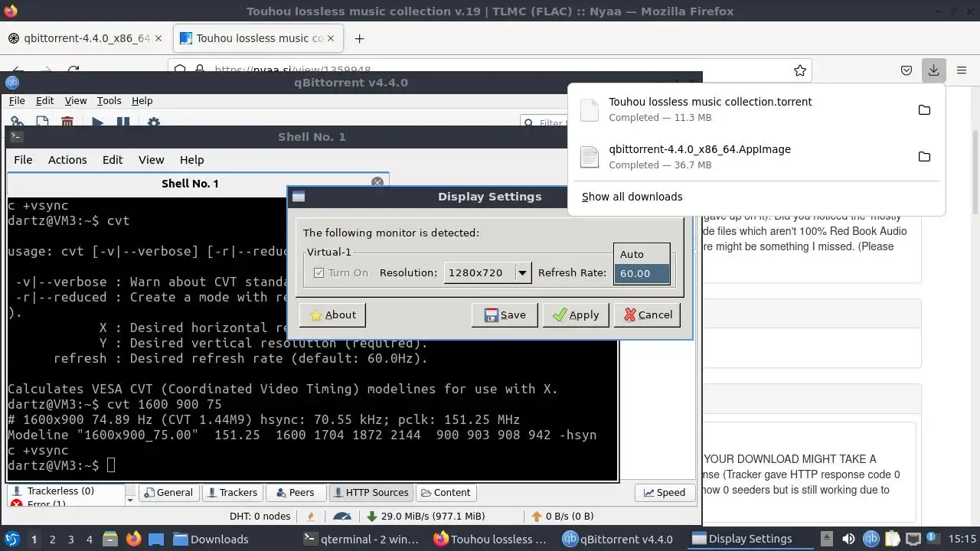The width and height of the screenshot is (980, 551).
Task: Click the alternative speed limits speedometer icon
Action: [343, 516]
